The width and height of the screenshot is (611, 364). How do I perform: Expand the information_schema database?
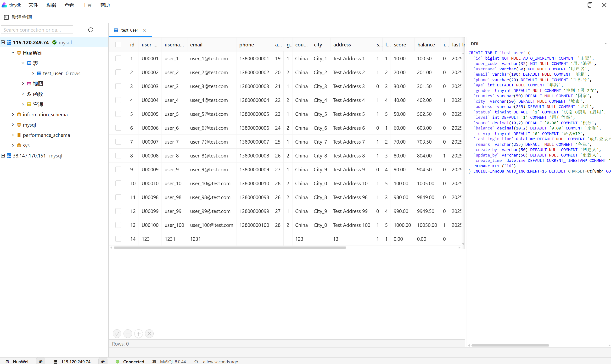click(13, 115)
